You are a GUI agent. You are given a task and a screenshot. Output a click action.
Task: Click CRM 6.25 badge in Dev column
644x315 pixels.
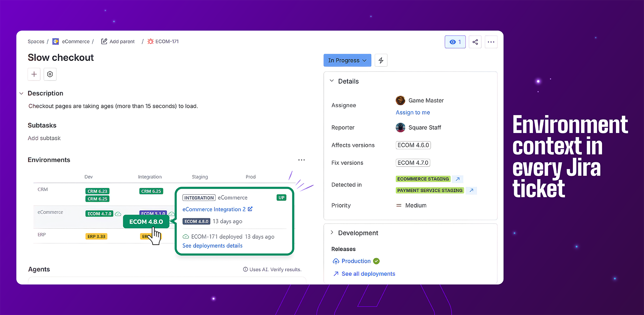(97, 199)
